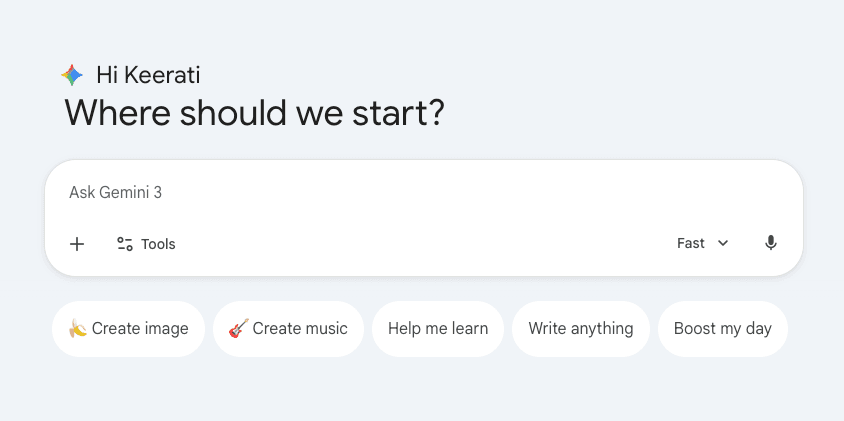Select the Write anything suggestion chip
The image size is (844, 421).
(x=581, y=329)
